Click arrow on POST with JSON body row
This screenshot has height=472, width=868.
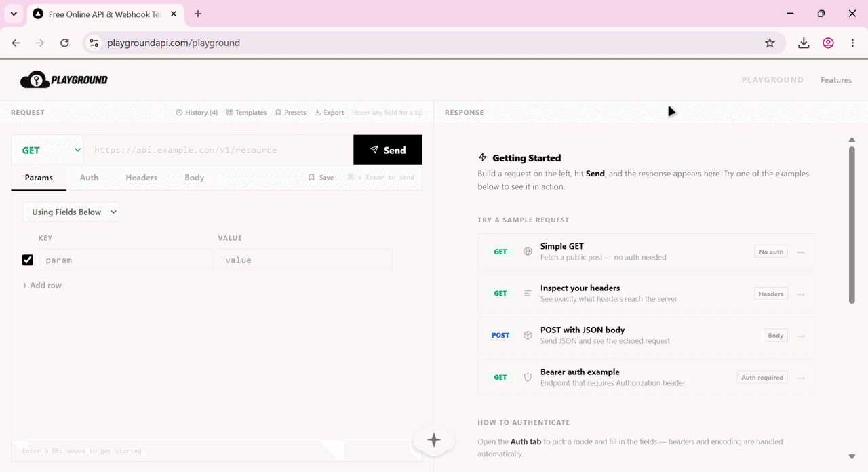tap(801, 336)
